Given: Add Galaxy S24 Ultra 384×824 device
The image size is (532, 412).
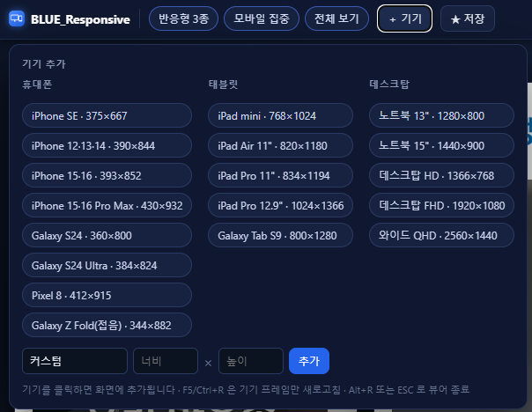Looking at the screenshot, I should click(x=107, y=265).
